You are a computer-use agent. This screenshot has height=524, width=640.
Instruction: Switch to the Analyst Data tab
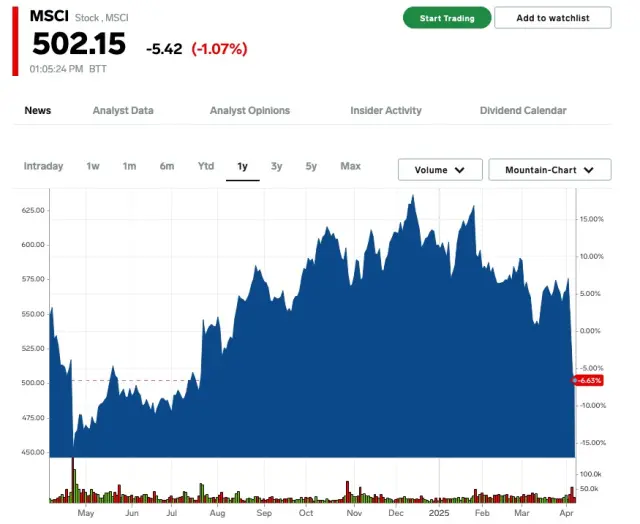[123, 111]
